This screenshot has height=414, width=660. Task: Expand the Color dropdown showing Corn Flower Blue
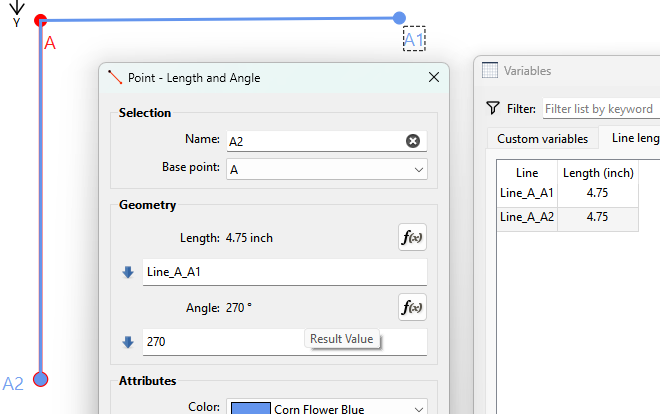click(x=416, y=408)
